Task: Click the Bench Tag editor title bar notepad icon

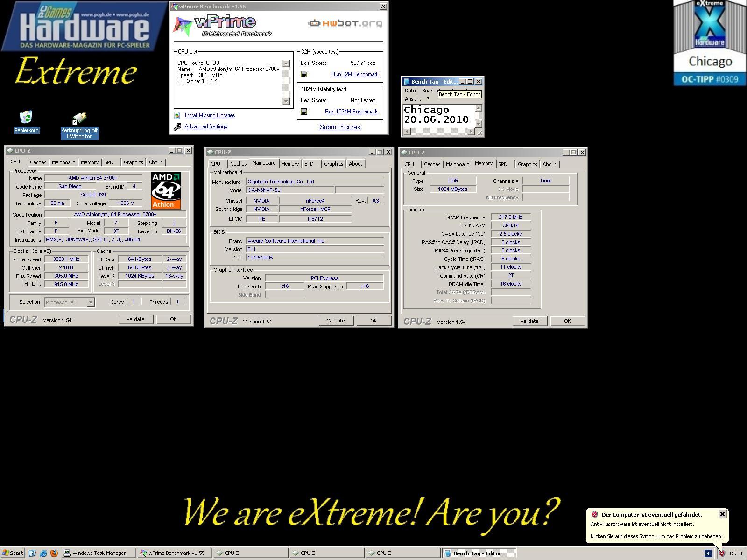Action: (407, 82)
